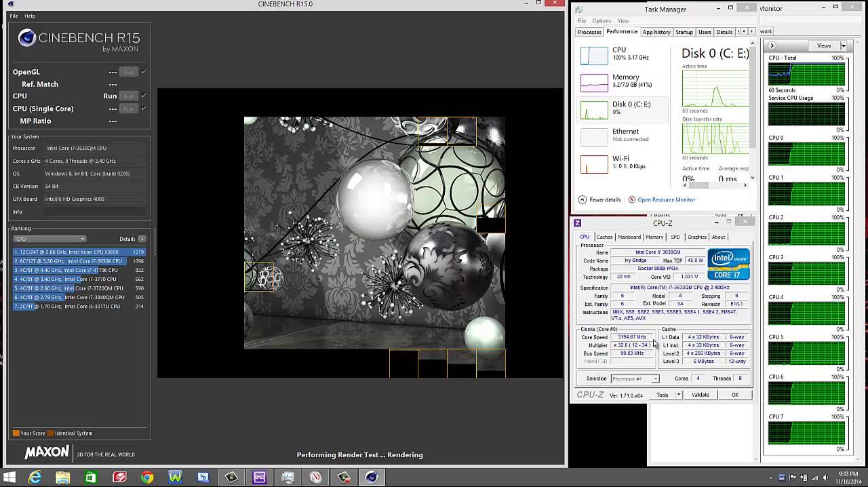
Task: Click the Run button for OpenGL test
Action: click(x=128, y=72)
